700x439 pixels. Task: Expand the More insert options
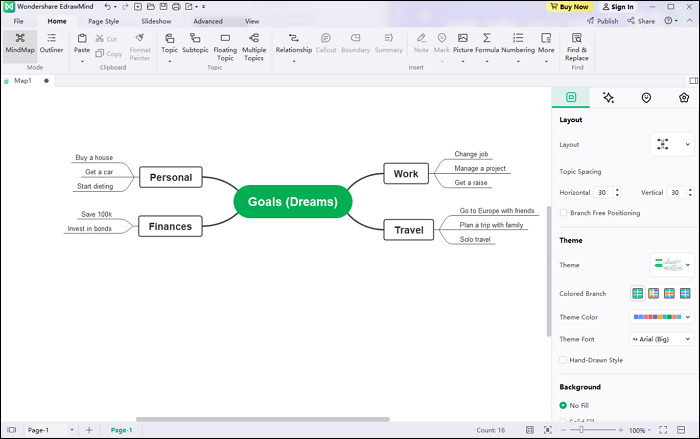[546, 46]
